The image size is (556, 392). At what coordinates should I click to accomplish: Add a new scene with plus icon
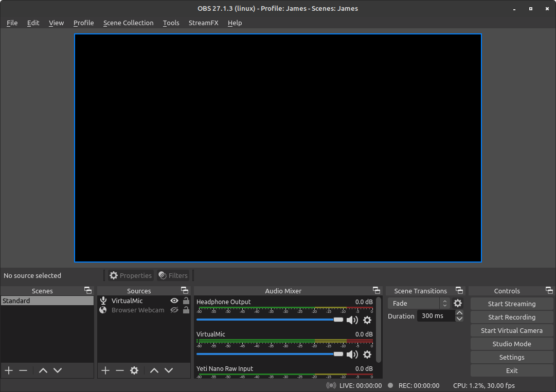9,370
